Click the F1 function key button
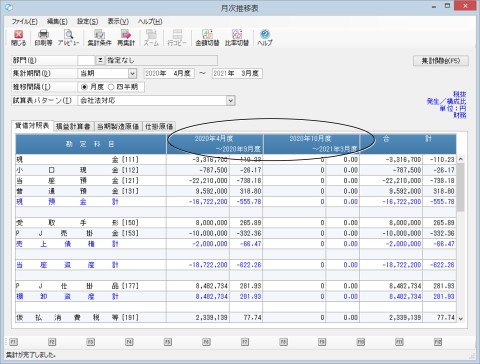The image size is (480, 364). [x=13, y=342]
